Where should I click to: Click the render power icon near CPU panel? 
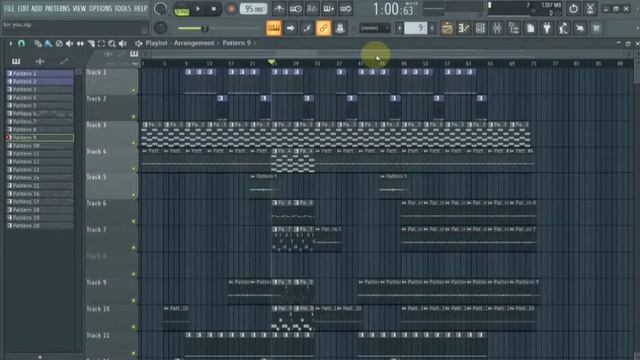(x=573, y=9)
